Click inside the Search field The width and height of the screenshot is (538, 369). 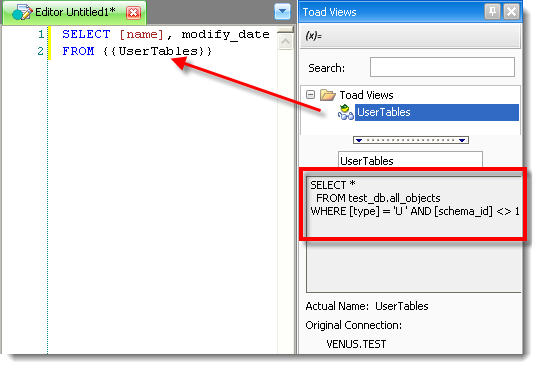(x=442, y=67)
